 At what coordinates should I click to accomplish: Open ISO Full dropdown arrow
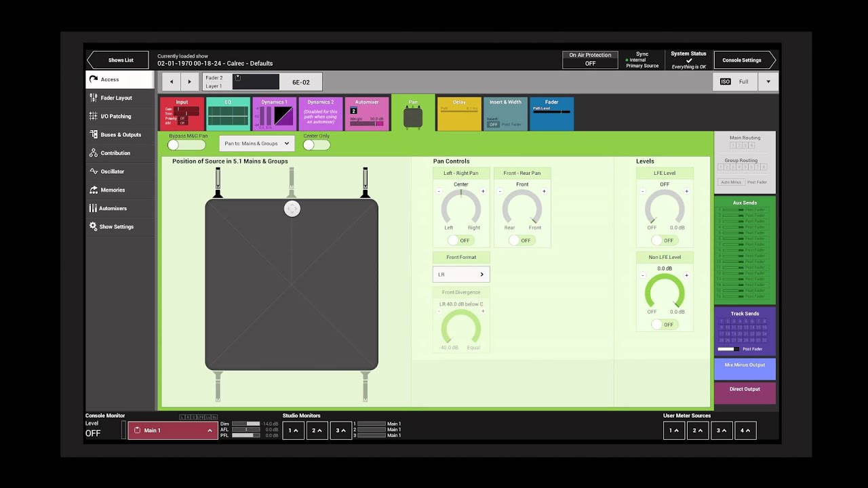(768, 81)
